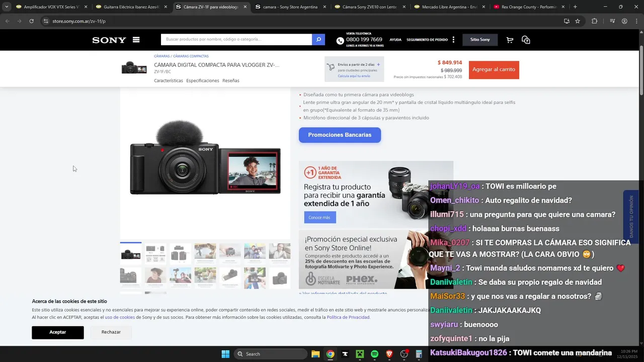Click Danos tu opinión side tab

(x=632, y=216)
